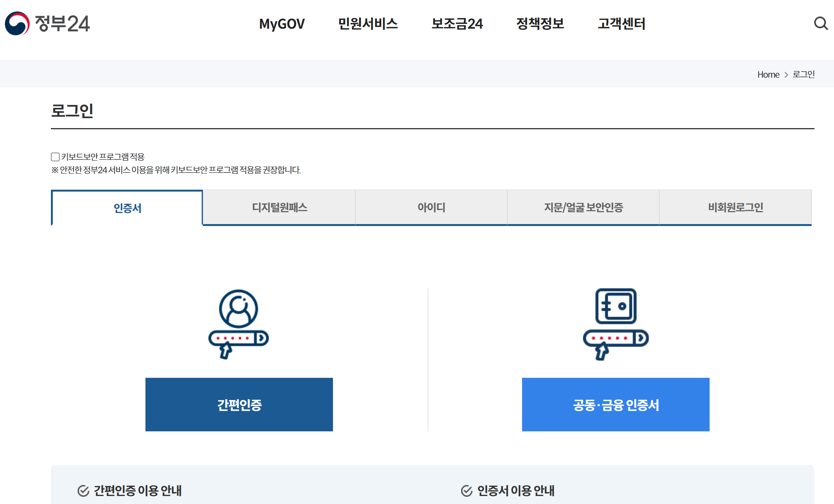This screenshot has height=504, width=834.
Task: Click the 키보드보안 프로그램 적용 label text
Action: tap(103, 157)
